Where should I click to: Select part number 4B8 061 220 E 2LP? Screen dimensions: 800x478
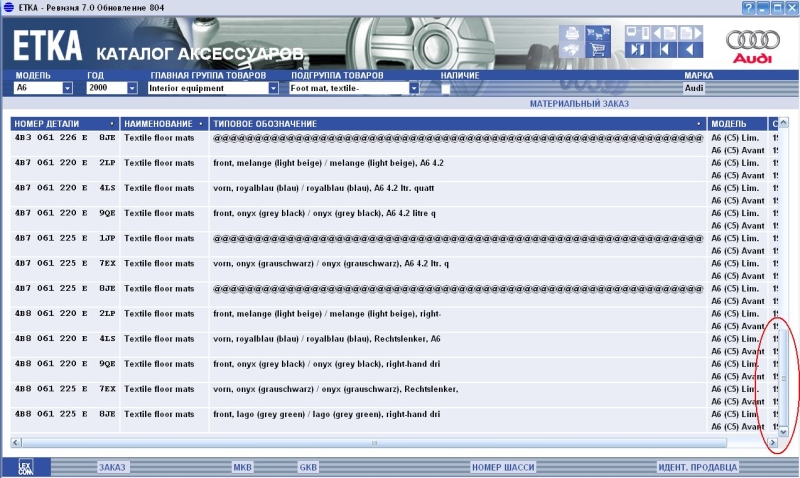pyautogui.click(x=65, y=313)
